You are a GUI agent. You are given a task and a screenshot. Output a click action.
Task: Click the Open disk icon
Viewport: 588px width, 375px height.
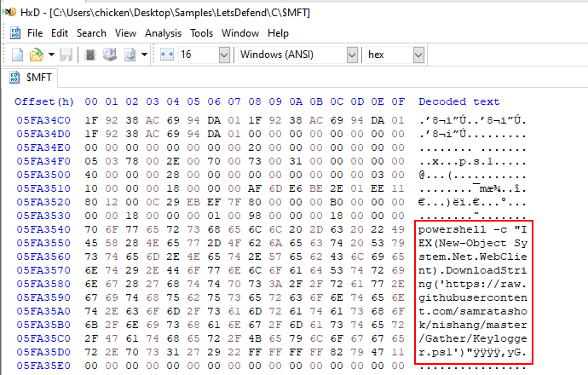point(110,55)
